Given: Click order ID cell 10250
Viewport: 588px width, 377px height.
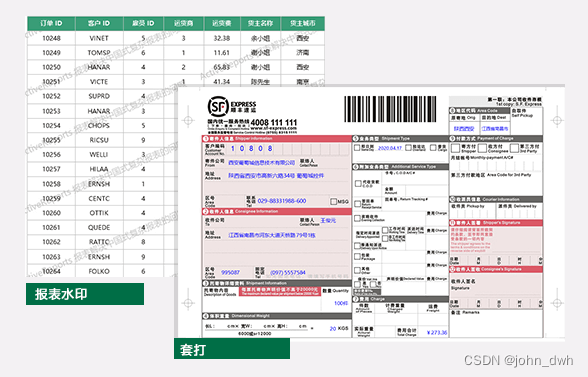Looking at the screenshot, I should (x=51, y=67).
